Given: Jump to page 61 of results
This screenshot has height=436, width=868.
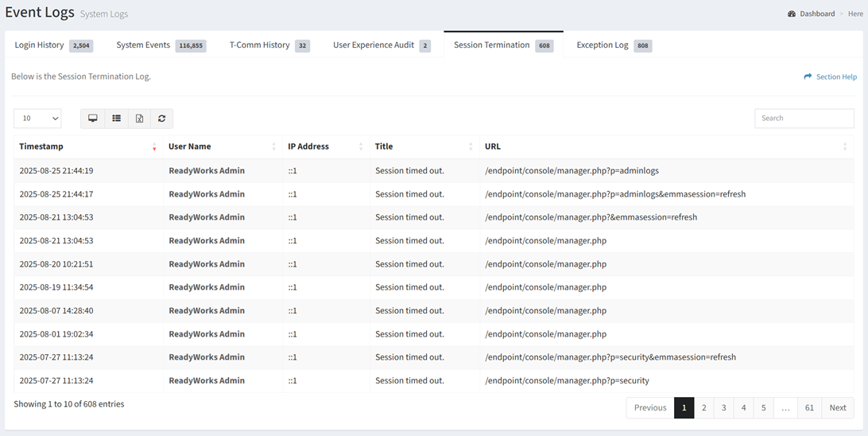Looking at the screenshot, I should pos(809,407).
